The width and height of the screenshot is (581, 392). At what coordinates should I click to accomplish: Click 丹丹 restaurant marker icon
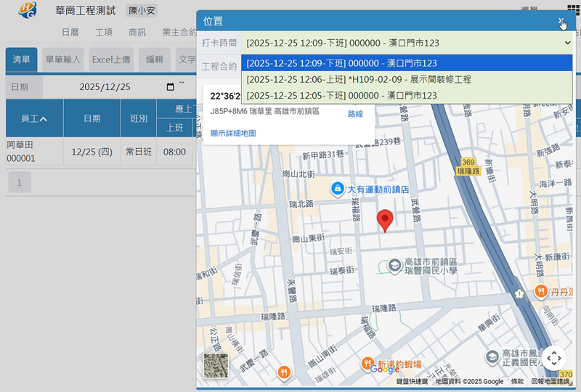coord(541,292)
